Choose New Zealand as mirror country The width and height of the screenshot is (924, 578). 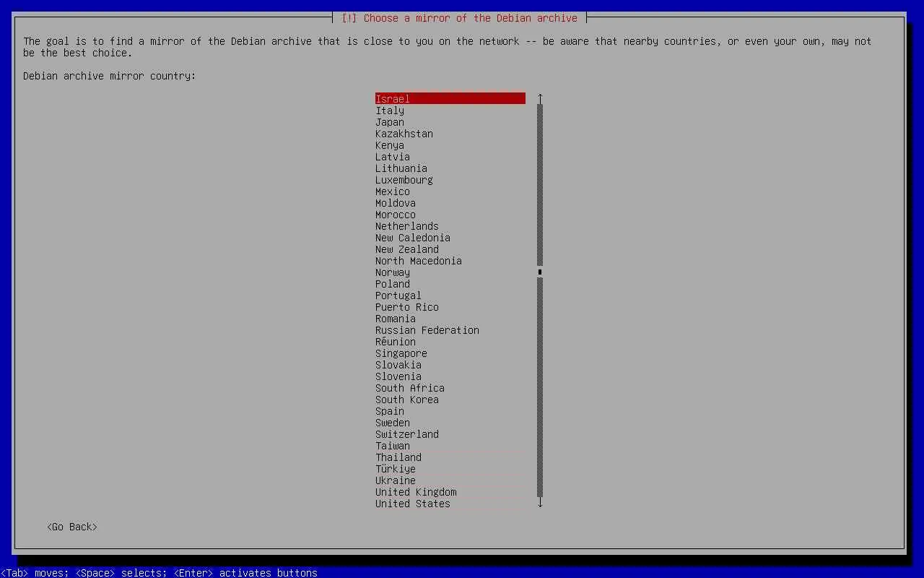pyautogui.click(x=450, y=249)
